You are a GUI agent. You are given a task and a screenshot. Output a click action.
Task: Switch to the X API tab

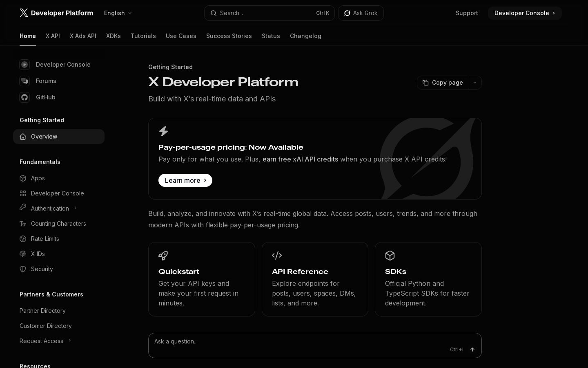click(x=53, y=36)
